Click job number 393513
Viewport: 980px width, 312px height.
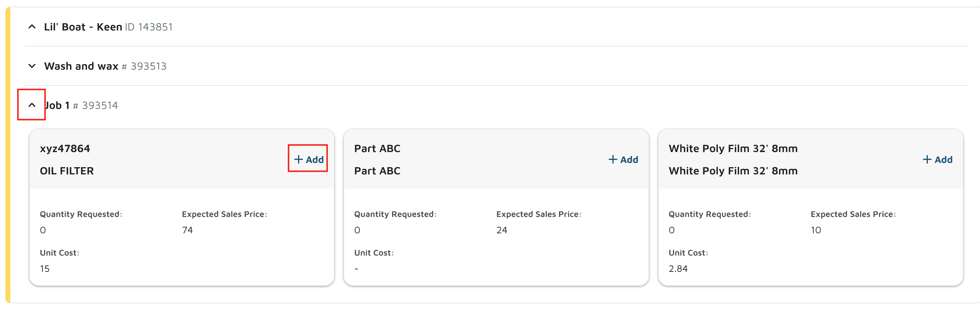coord(148,66)
